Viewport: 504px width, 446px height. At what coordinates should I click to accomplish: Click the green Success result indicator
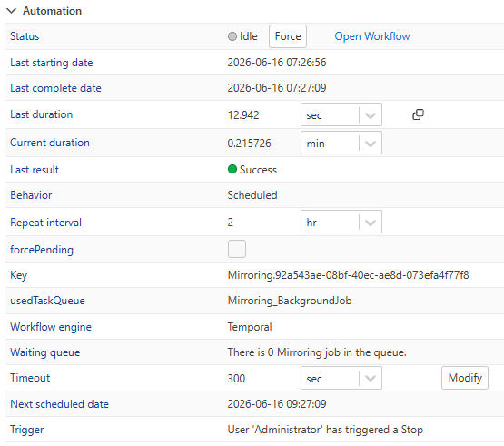click(x=232, y=169)
